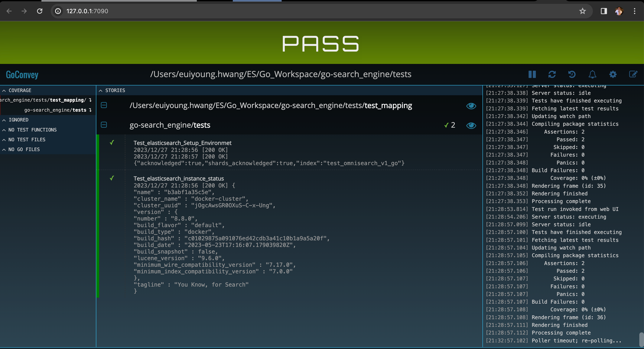Image resolution: width=644 pixels, height=349 pixels.
Task: Pause auto-run with the pause icon
Action: [x=532, y=74]
